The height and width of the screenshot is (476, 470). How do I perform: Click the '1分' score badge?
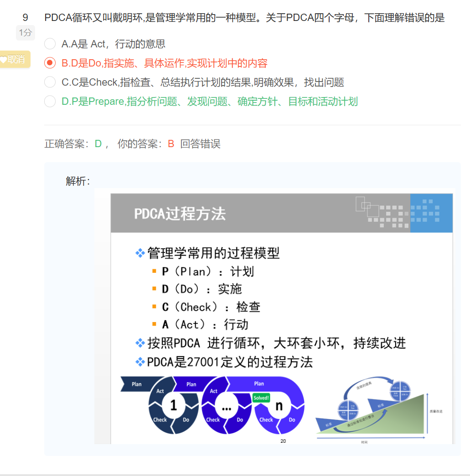pos(26,33)
